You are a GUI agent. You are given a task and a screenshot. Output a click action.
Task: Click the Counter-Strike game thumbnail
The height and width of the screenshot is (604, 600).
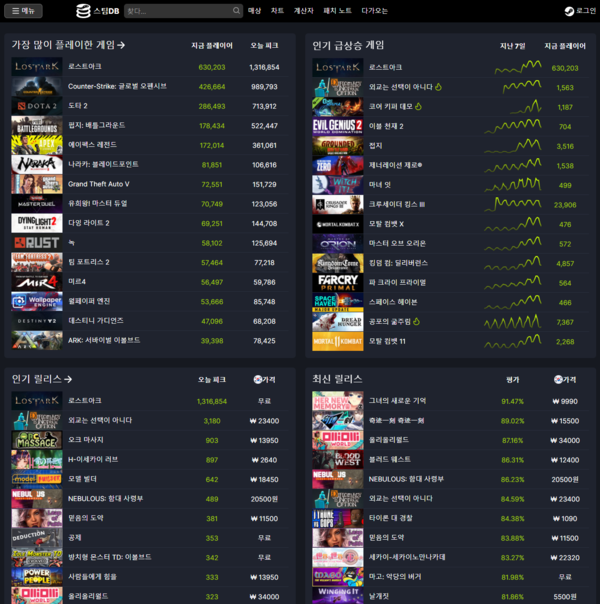pyautogui.click(x=37, y=86)
